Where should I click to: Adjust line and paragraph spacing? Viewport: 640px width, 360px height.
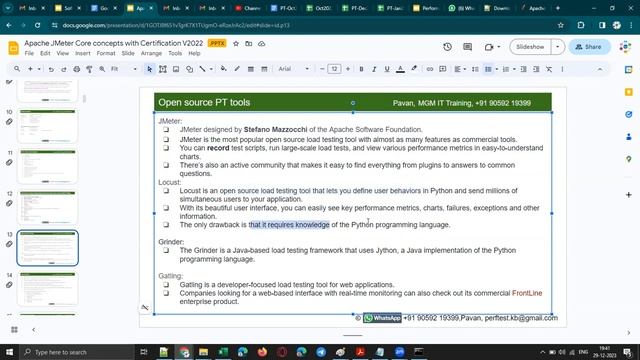tap(475, 69)
